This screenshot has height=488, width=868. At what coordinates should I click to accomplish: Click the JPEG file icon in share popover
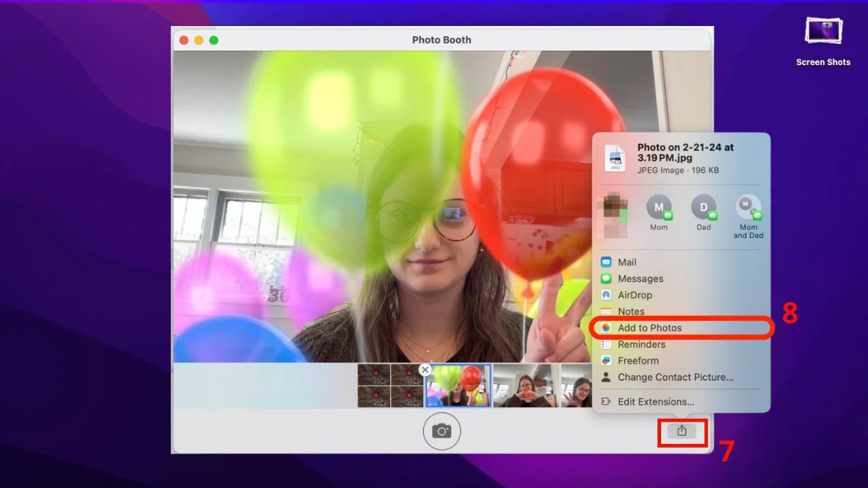[x=616, y=158]
